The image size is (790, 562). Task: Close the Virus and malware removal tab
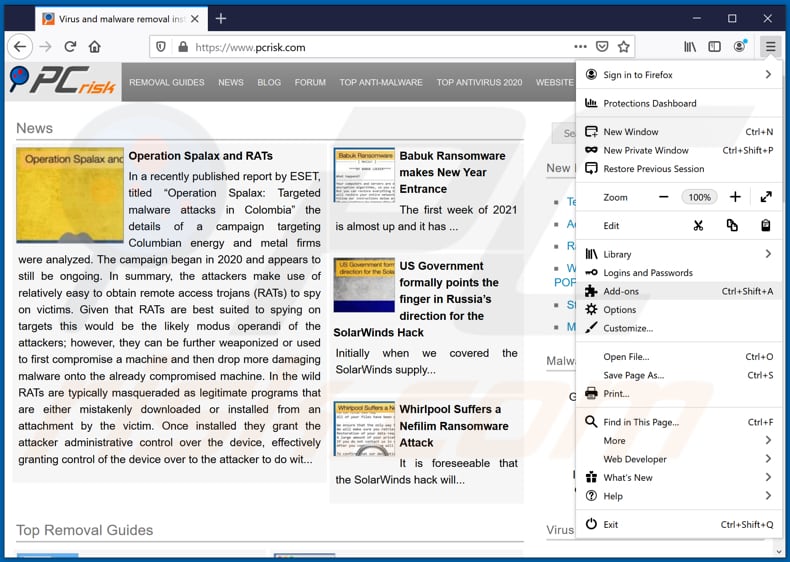pyautogui.click(x=195, y=19)
